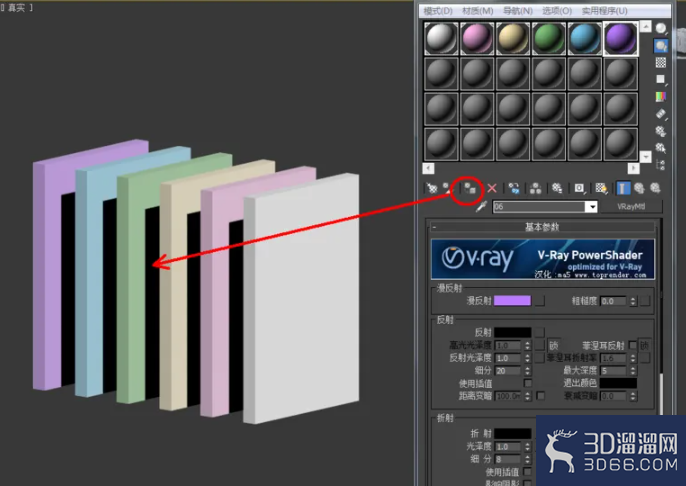Click the sample slots scroll-right arrow
The width and height of the screenshot is (686, 486).
pyautogui.click(x=633, y=168)
